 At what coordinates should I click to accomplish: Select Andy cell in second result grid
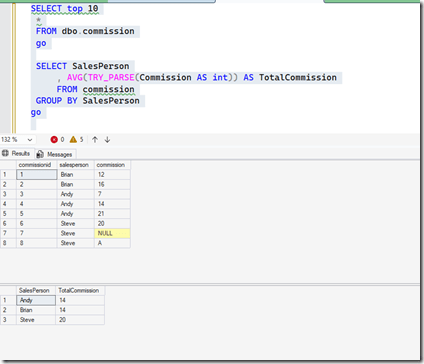pyautogui.click(x=36, y=300)
